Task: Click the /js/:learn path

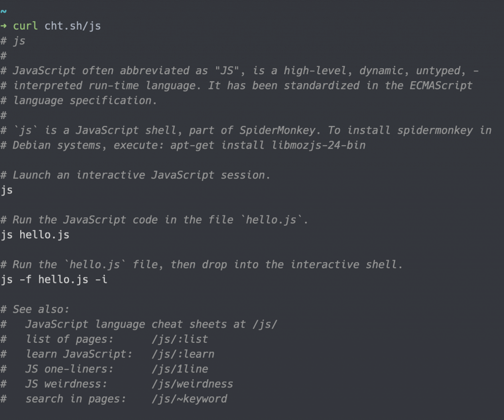Action: coord(183,354)
